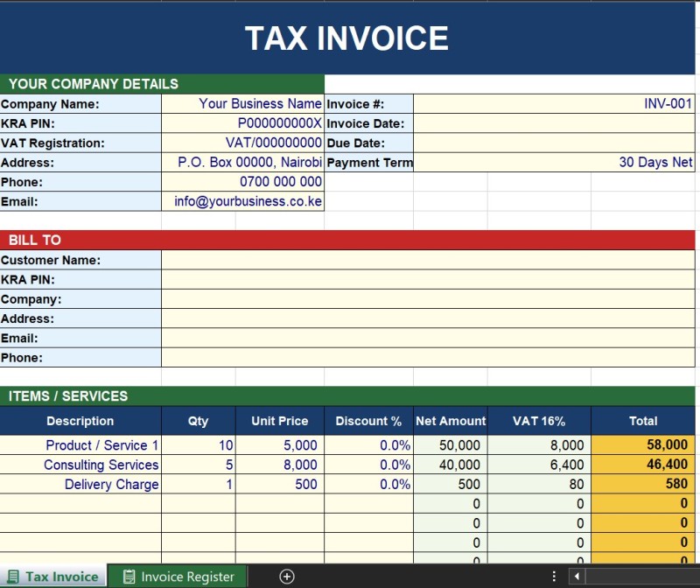Select the INV-001 invoice number cell
The image size is (700, 588).
[x=554, y=103]
